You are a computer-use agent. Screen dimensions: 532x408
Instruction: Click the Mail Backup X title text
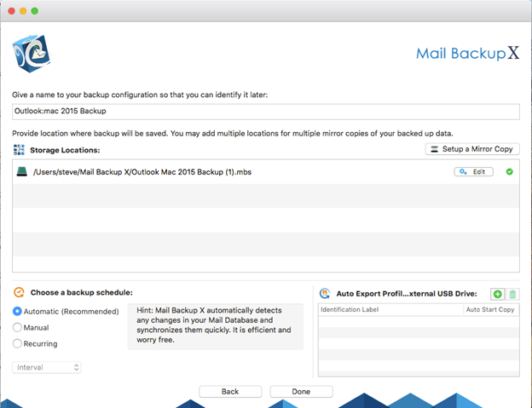tap(467, 53)
